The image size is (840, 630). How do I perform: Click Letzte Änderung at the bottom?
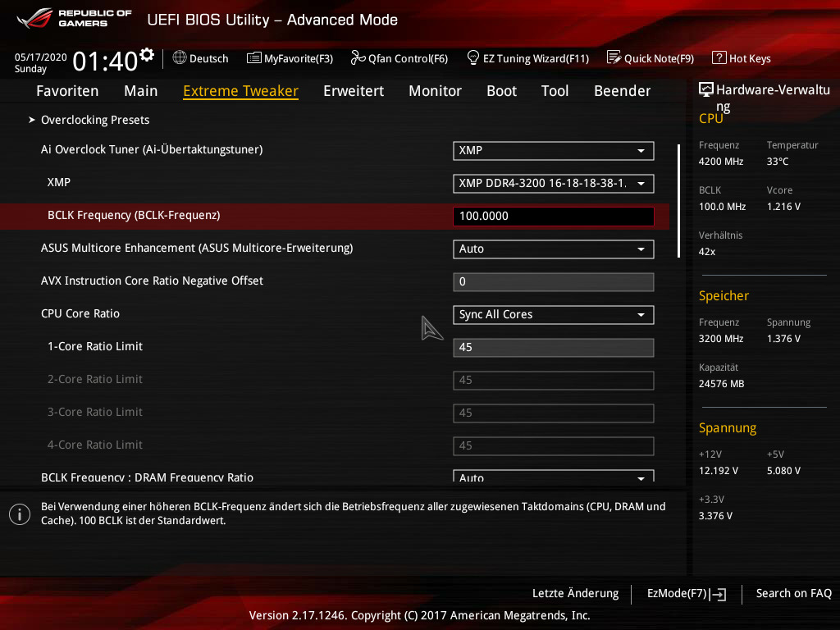coord(575,594)
